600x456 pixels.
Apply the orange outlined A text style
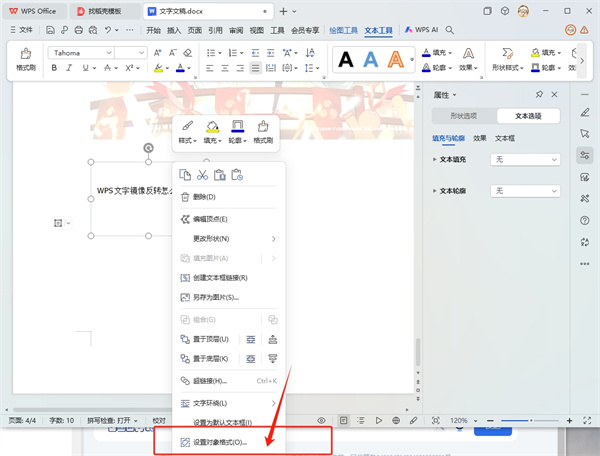[395, 60]
